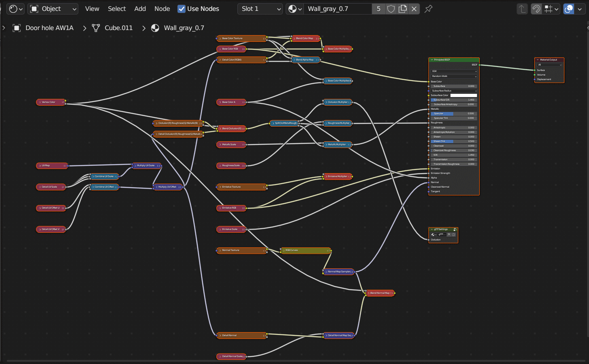
Task: Select the Blend Normal Map node
Action: (x=380, y=293)
